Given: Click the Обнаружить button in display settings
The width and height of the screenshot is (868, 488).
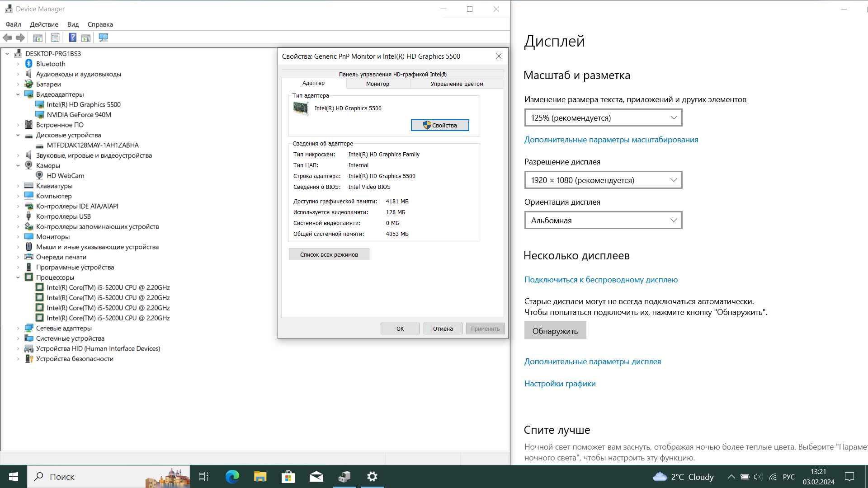Looking at the screenshot, I should pos(555,331).
